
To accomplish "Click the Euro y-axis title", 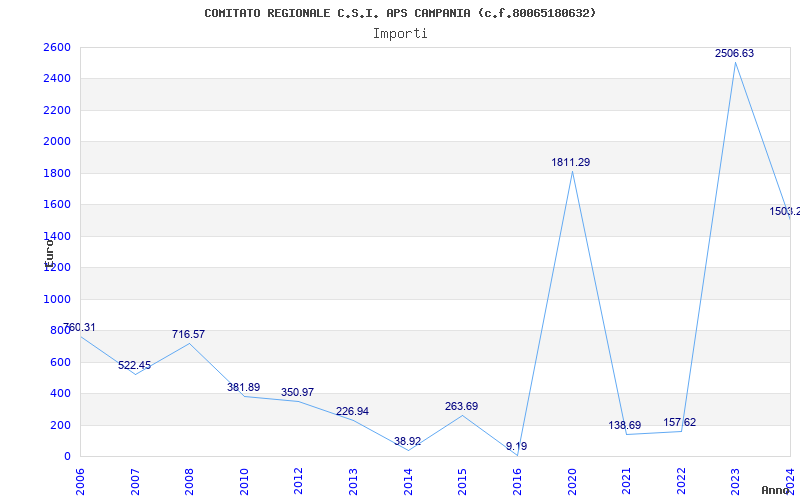I will 48,250.
